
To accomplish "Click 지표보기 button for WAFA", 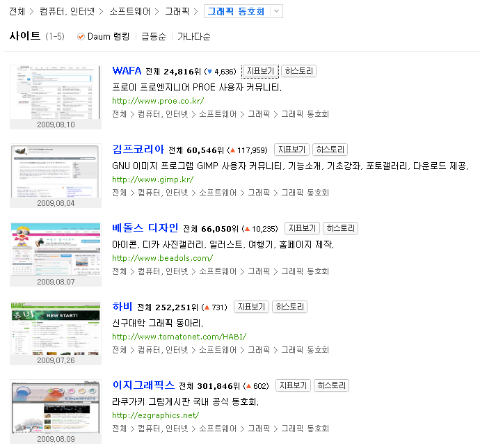I will coord(260,71).
